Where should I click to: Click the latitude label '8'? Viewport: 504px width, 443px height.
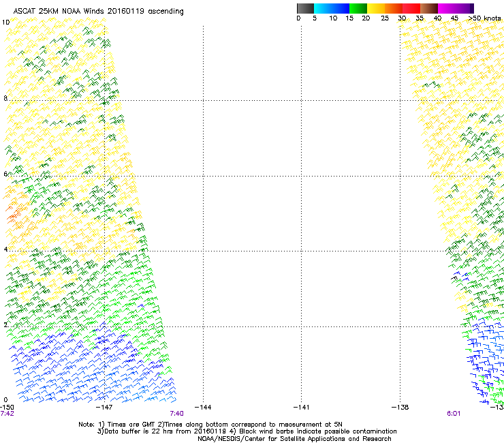click(x=5, y=98)
